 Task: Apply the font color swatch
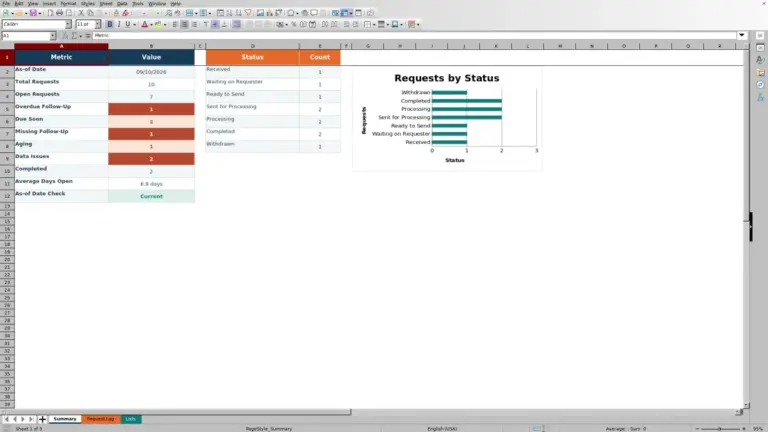144,24
